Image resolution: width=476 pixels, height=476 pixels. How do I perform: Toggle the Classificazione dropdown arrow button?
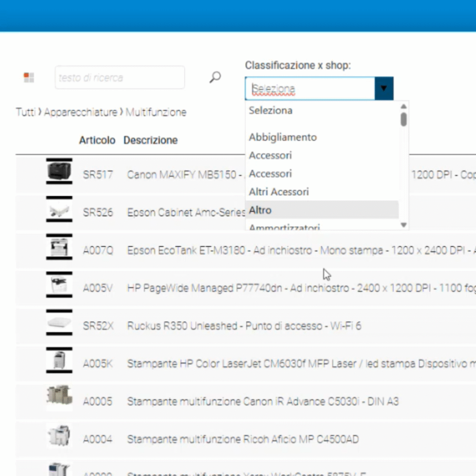click(x=384, y=89)
